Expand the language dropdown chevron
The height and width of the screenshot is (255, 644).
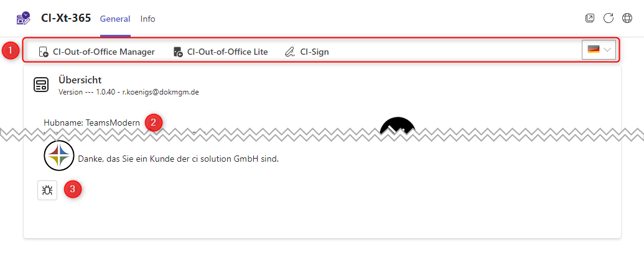point(608,50)
